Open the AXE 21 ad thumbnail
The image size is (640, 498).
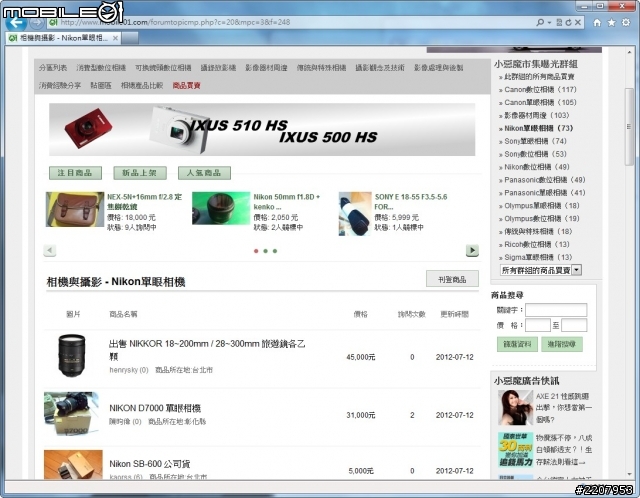(515, 407)
